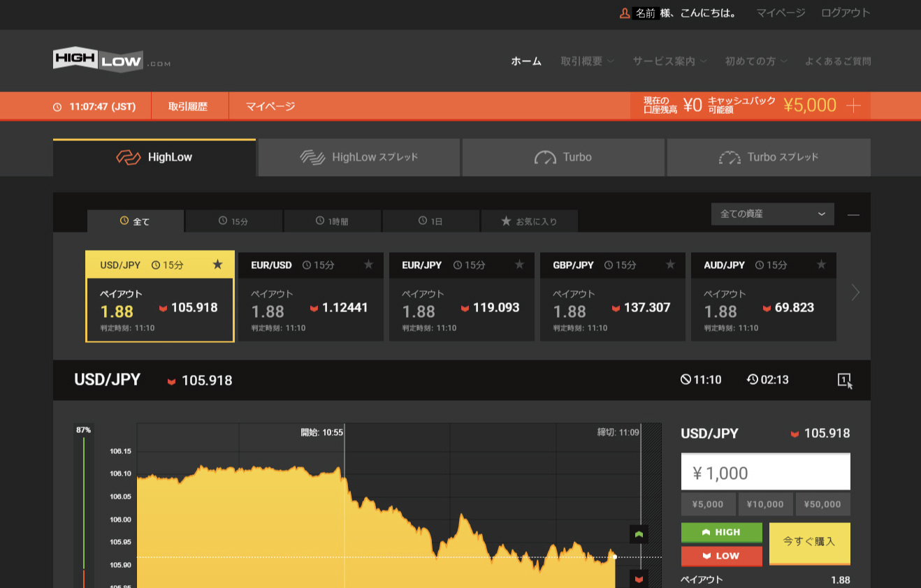This screenshot has height=588, width=921.
Task: Click the ログアウト link
Action: (x=846, y=13)
